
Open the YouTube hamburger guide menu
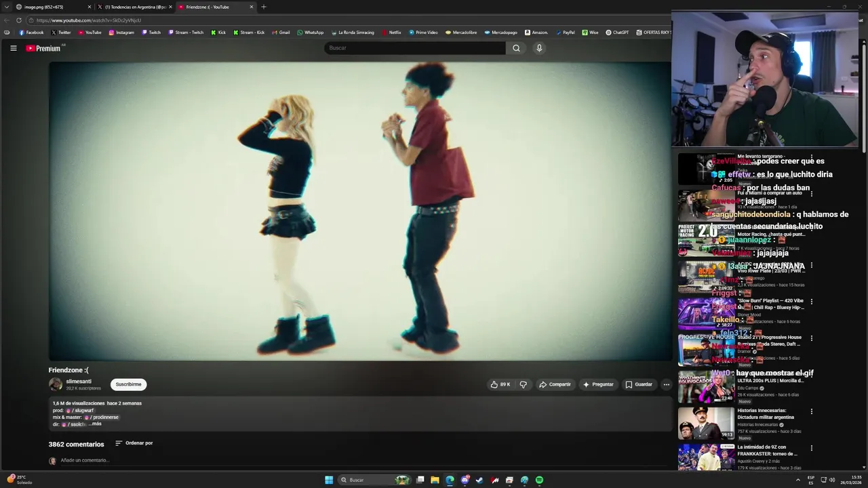click(x=13, y=48)
